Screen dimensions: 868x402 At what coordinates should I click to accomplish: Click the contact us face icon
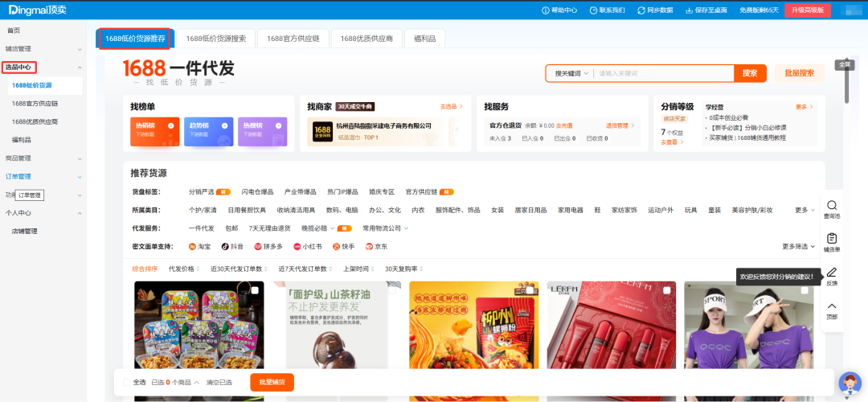pos(593,10)
